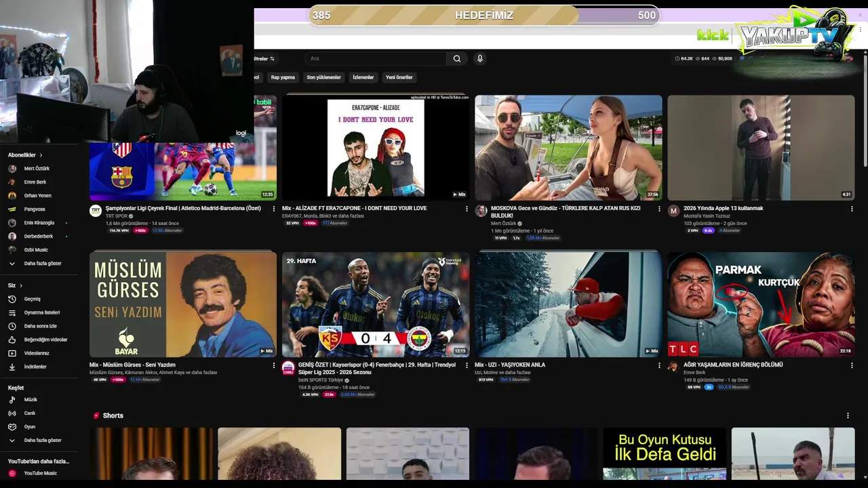The height and width of the screenshot is (488, 868).
Task: Open İndirilenler downloads
Action: pos(35,367)
